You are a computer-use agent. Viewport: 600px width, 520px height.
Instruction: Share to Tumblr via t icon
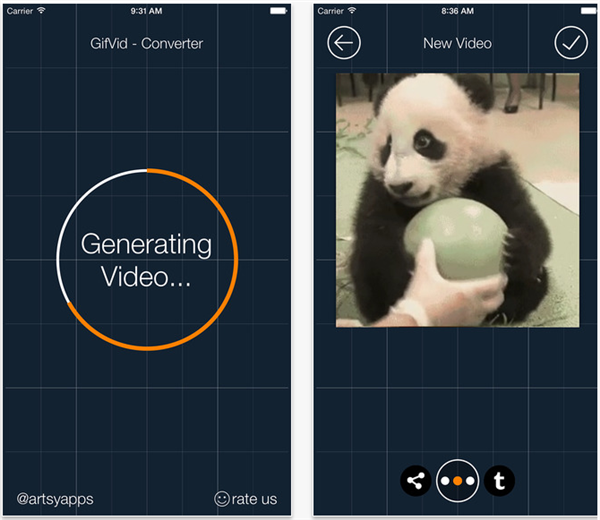(x=499, y=481)
